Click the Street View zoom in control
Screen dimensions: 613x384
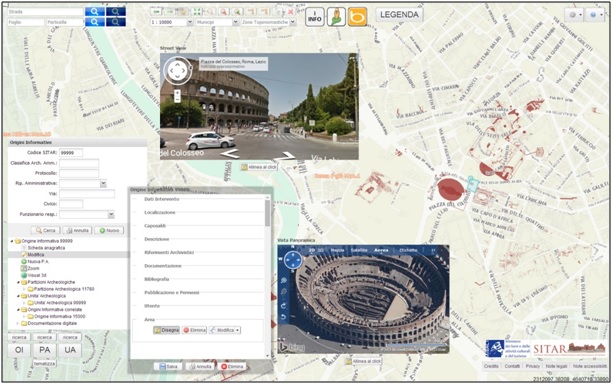[177, 93]
